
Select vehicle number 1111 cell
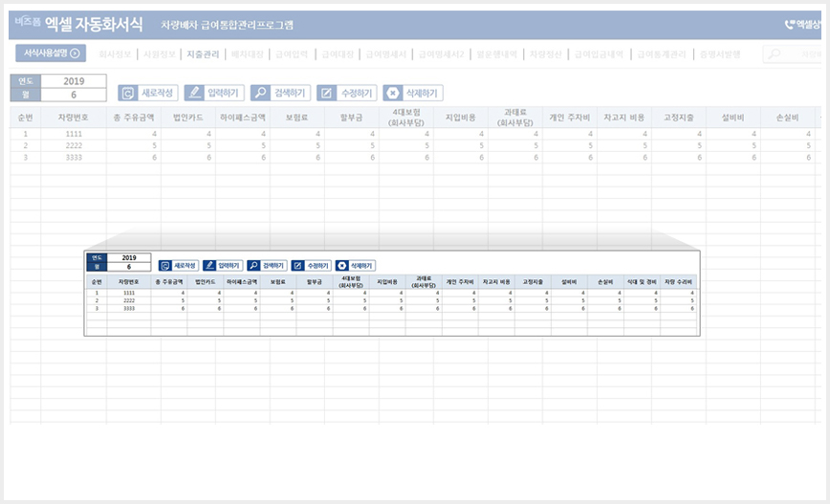pyautogui.click(x=74, y=134)
